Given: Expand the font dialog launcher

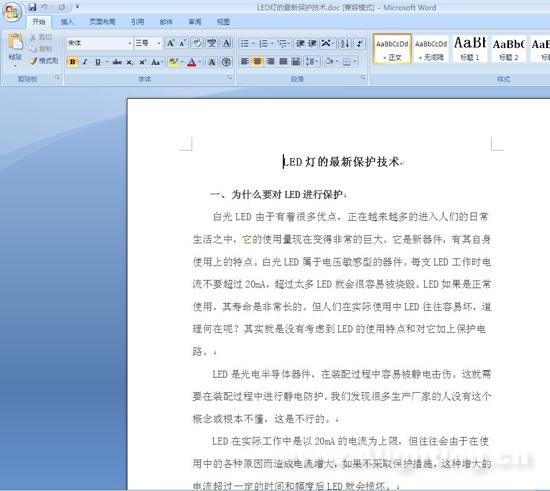Looking at the screenshot, I should pos(229,78).
